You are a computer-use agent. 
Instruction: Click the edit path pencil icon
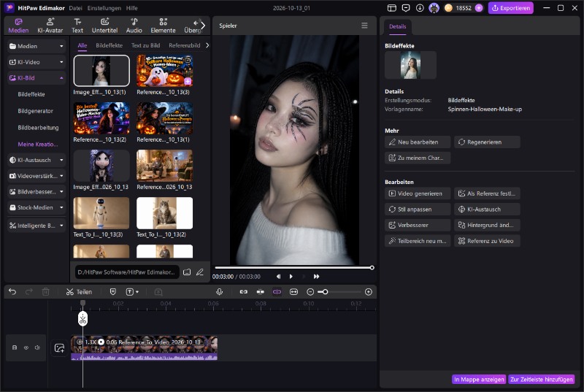click(x=200, y=272)
